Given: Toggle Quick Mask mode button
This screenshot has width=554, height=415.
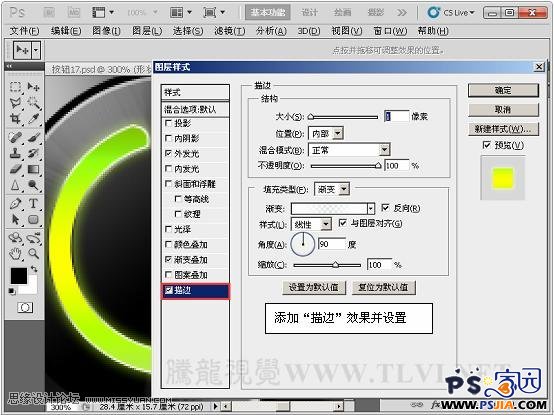Looking at the screenshot, I should pos(25,308).
